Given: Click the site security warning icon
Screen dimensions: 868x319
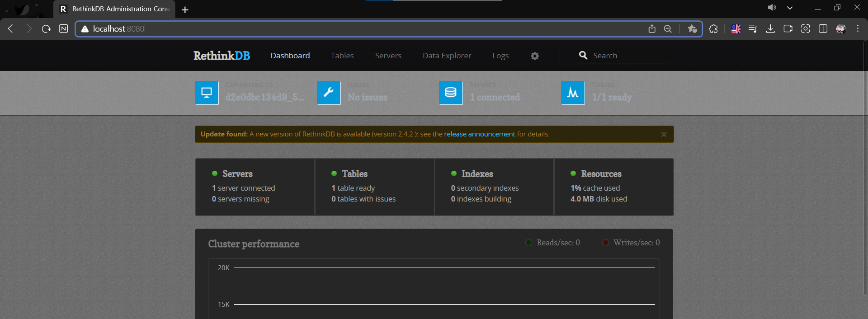Looking at the screenshot, I should pos(85,29).
